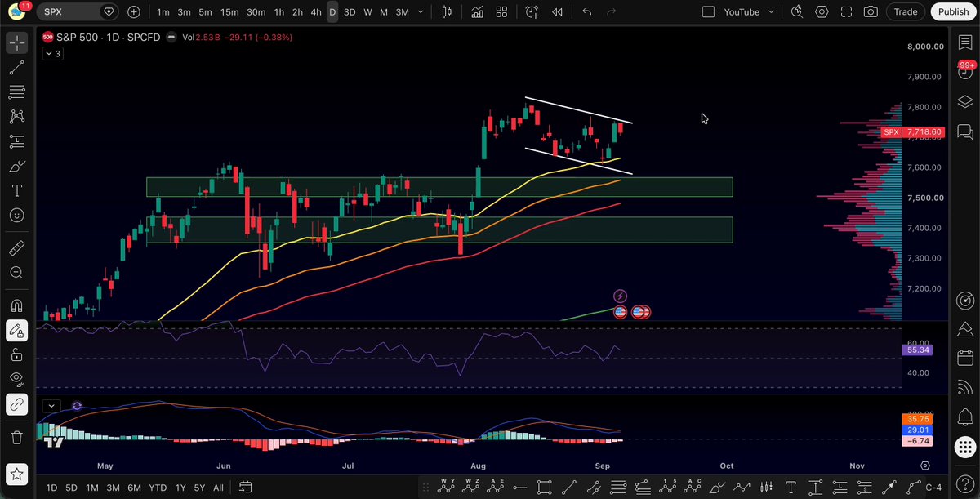Select the Text annotation tool

tap(17, 191)
